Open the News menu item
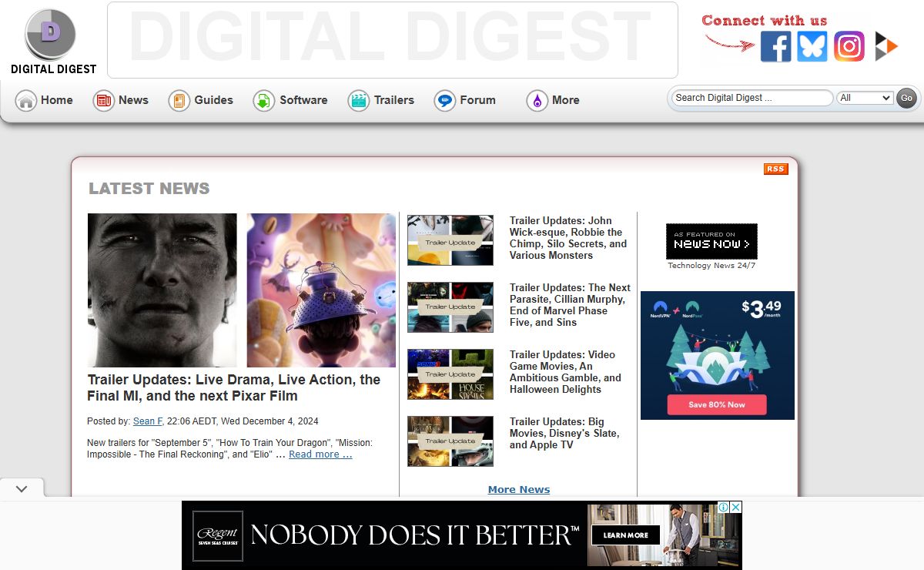 133,100
